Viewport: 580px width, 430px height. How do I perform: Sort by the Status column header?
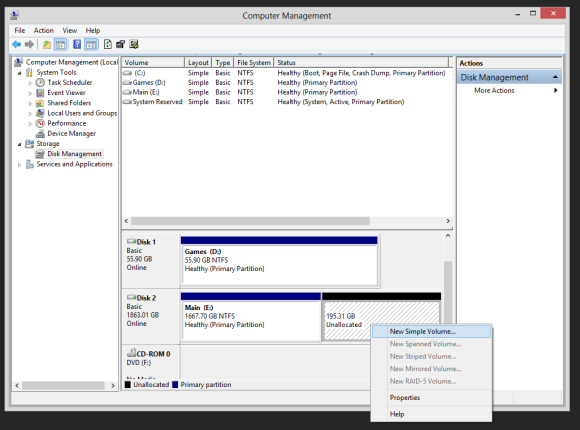tap(361, 63)
